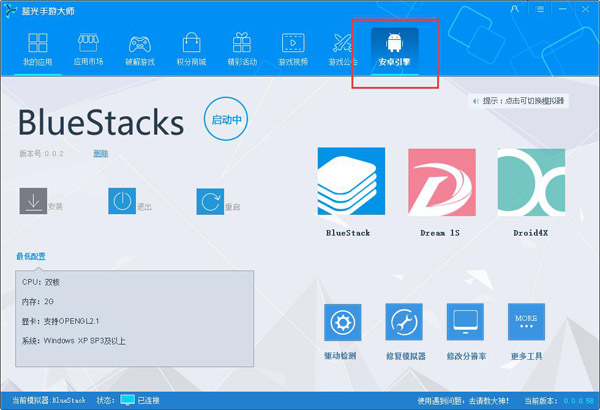Screen dimensions: 600x410
Task: Click the 安装 download icon
Action: pyautogui.click(x=33, y=201)
